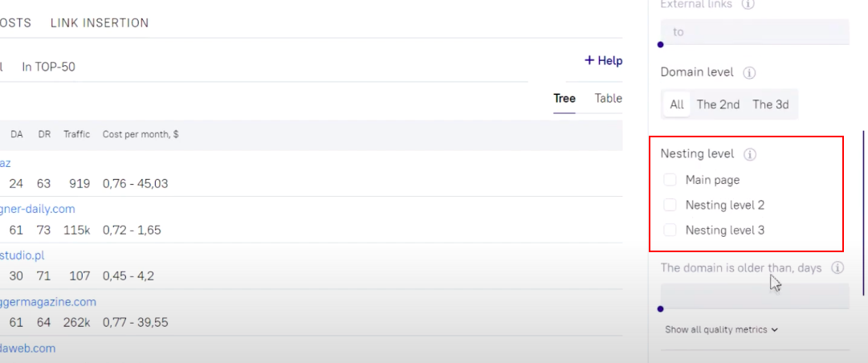The height and width of the screenshot is (363, 868).
Task: Switch to Table view tab
Action: coord(609,99)
